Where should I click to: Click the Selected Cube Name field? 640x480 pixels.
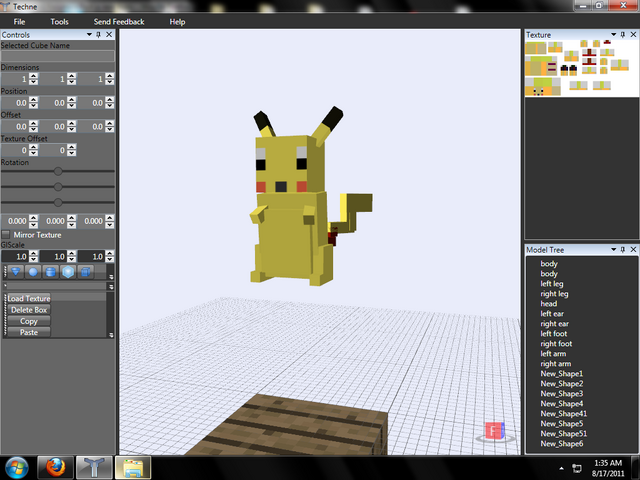[x=58, y=56]
